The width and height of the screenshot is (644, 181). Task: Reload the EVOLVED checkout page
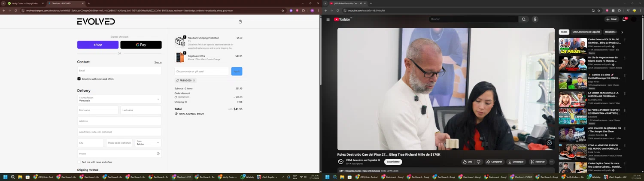[16, 10]
